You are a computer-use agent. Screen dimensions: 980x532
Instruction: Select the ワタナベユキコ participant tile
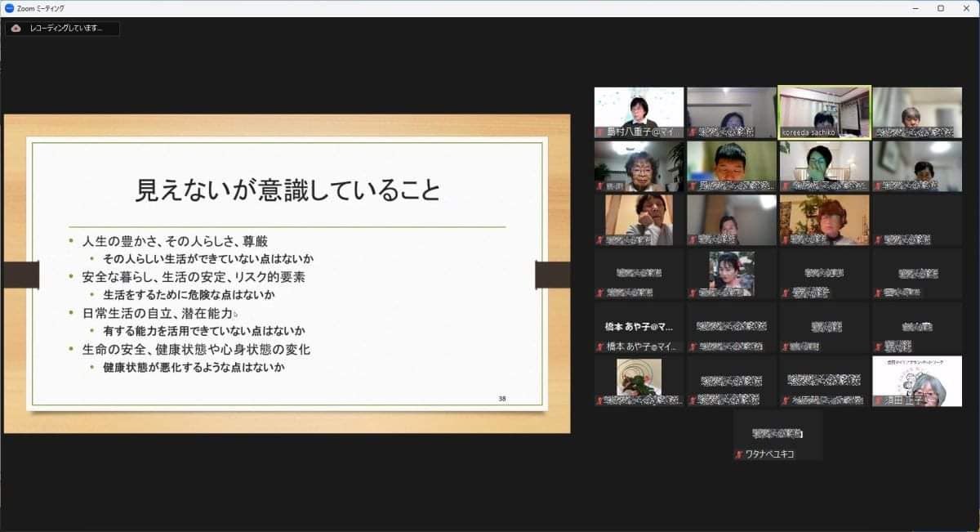777,433
